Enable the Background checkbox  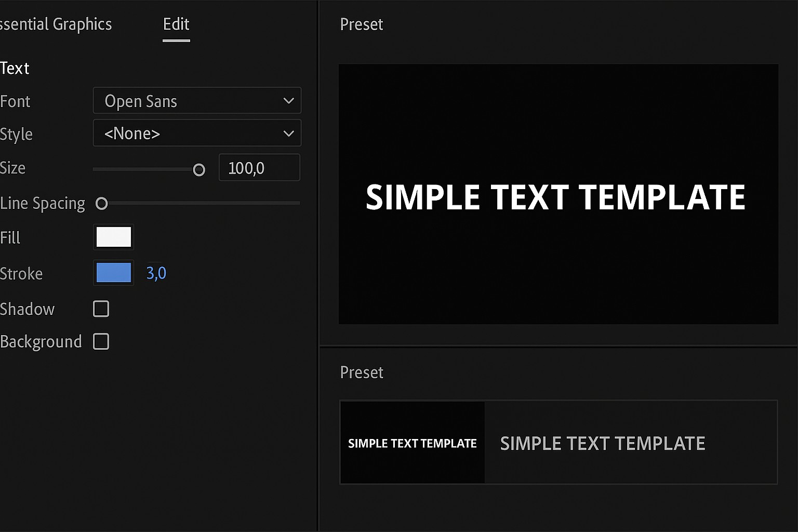coord(101,341)
